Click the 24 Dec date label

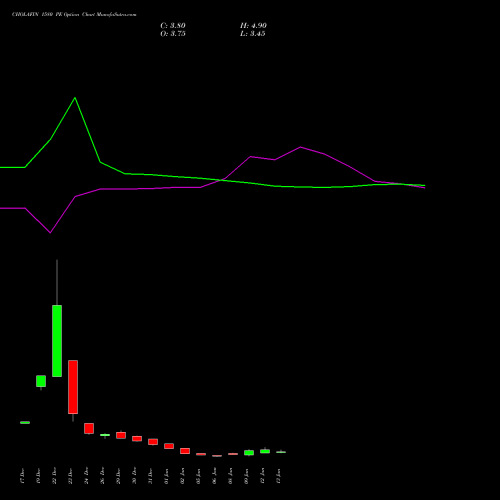[x=86, y=476]
